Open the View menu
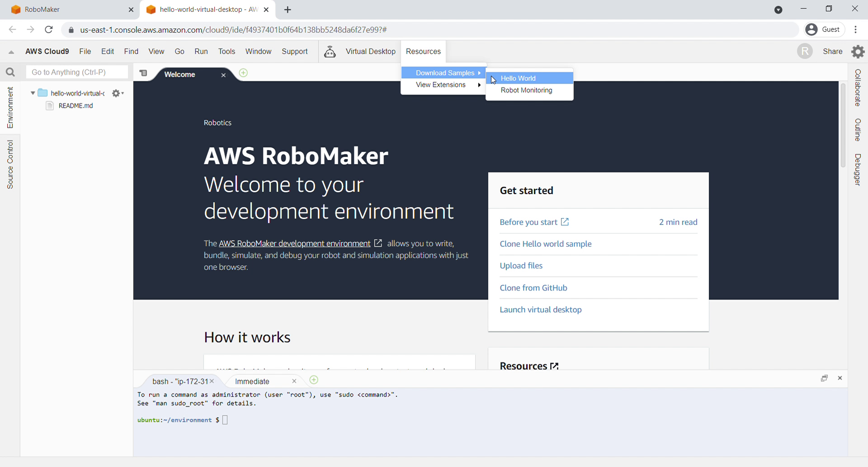This screenshot has height=467, width=868. pyautogui.click(x=156, y=52)
